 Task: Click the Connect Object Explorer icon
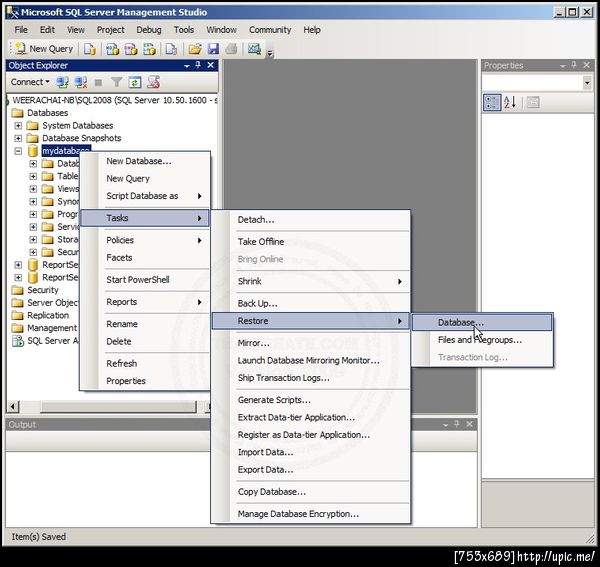62,82
